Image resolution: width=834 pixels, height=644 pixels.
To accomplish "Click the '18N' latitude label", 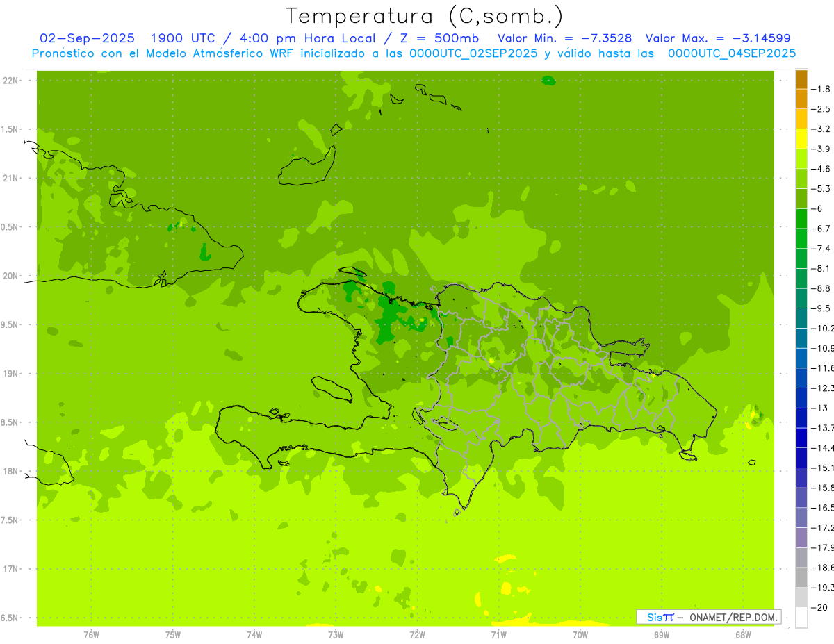I will pos(11,472).
